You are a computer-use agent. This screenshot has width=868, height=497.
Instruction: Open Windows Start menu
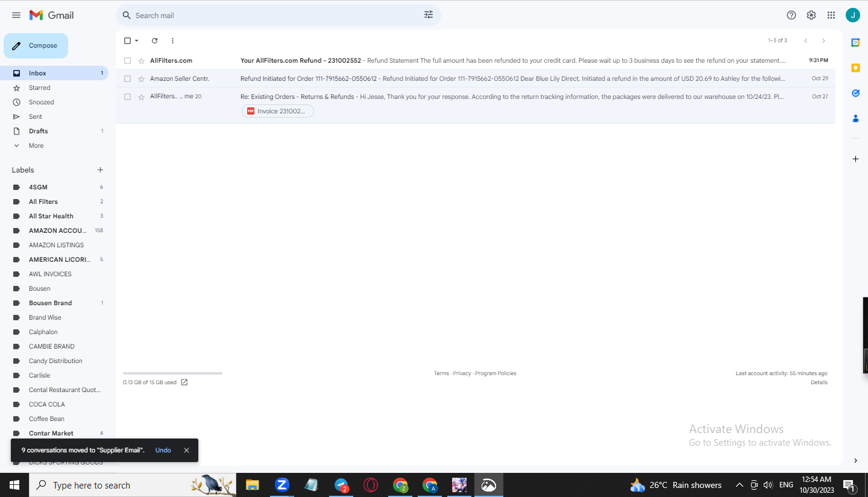click(14, 485)
